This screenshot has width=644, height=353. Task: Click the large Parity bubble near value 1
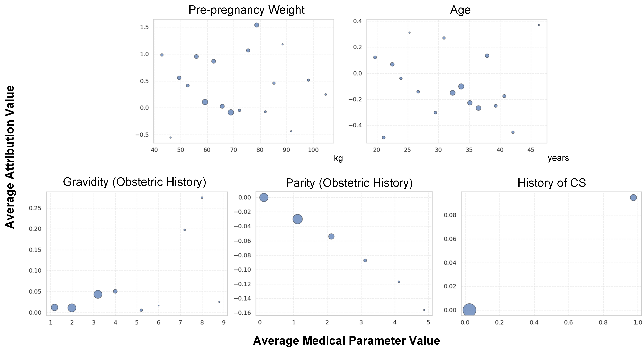click(297, 219)
